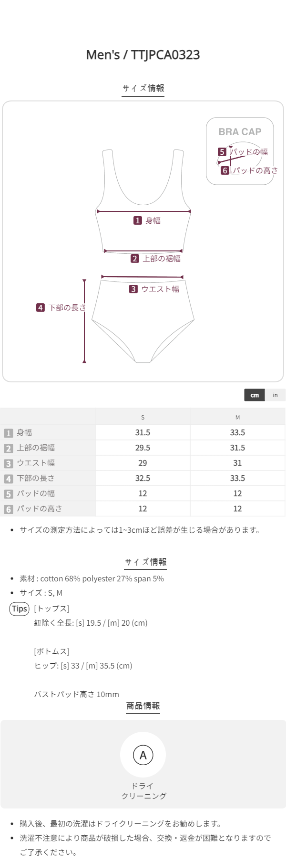Image resolution: width=286 pixels, height=868 pixels.
Task: Click the ウエスト幅 row label in table
Action: (36, 463)
